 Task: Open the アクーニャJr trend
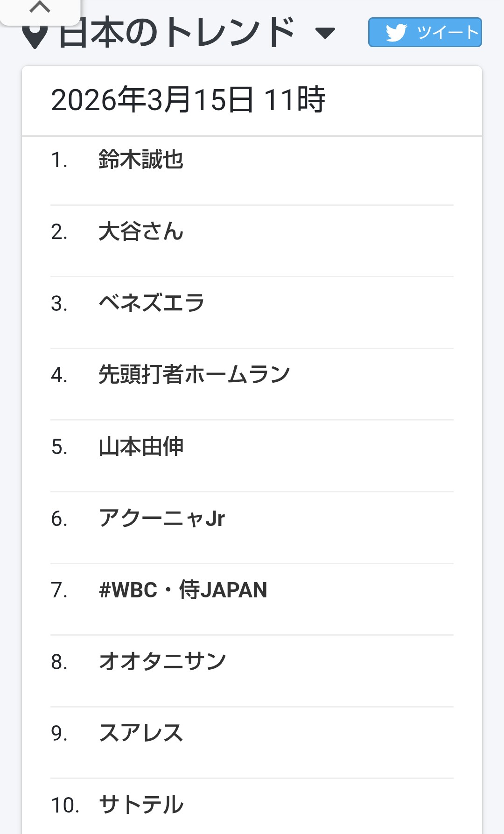pos(162,519)
